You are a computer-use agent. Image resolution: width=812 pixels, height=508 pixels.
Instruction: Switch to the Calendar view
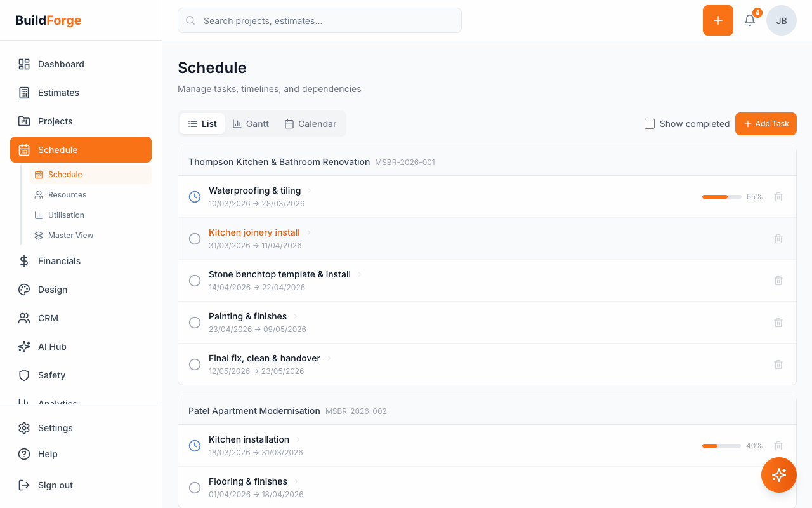coord(310,124)
